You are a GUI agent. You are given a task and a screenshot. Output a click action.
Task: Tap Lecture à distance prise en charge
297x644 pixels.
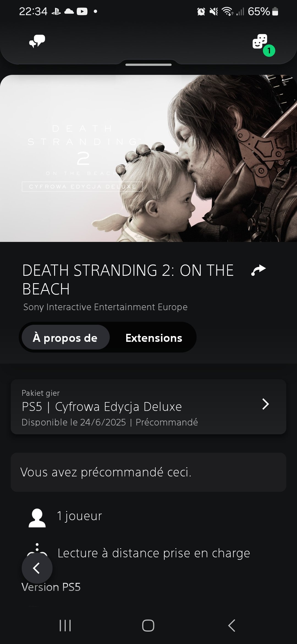tap(154, 553)
